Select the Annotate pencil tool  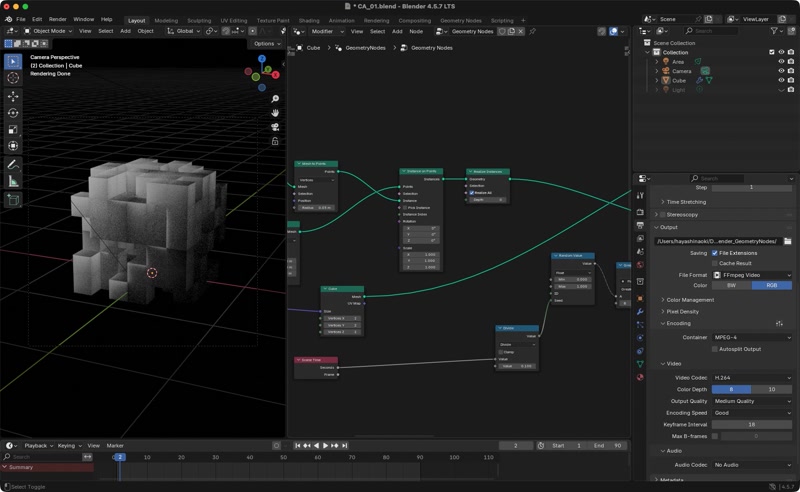click(x=13, y=164)
